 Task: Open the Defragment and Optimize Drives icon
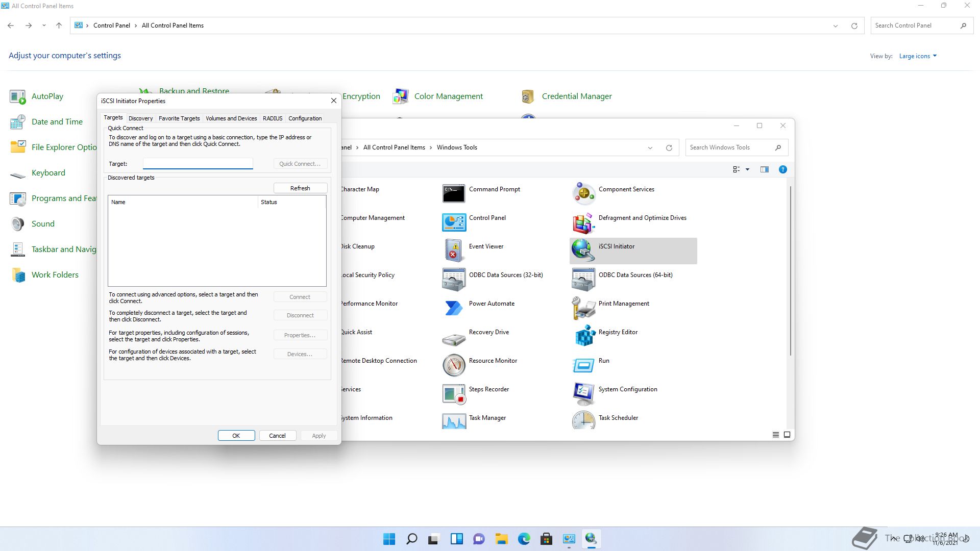[583, 222]
